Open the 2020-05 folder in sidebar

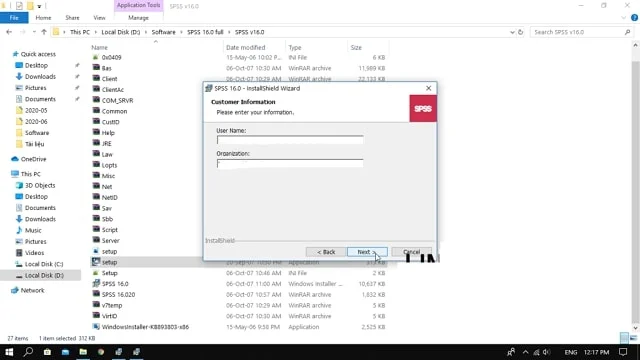[x=36, y=110]
